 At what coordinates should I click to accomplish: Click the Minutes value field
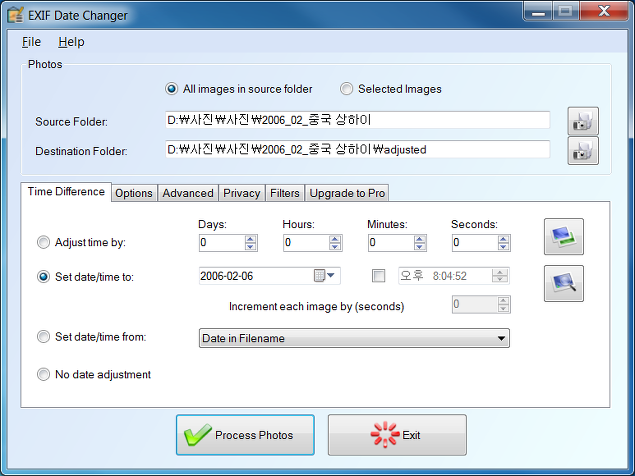(391, 243)
